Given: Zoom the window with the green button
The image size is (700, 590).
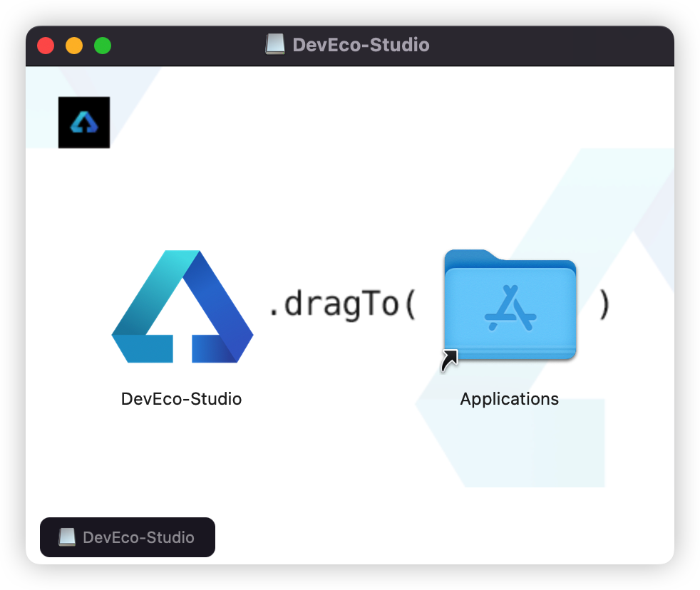Looking at the screenshot, I should coord(103,46).
